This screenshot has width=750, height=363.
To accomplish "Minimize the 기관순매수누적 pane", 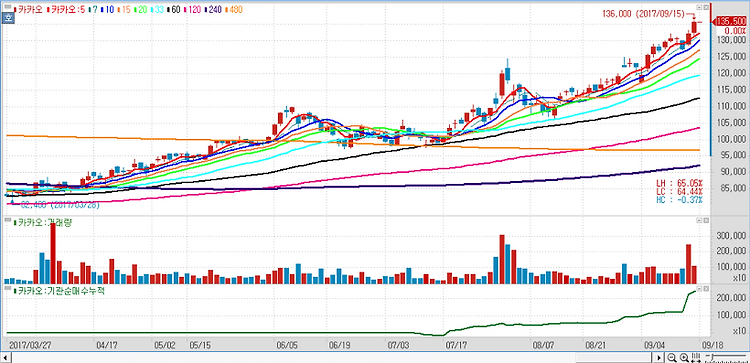I will point(699,289).
